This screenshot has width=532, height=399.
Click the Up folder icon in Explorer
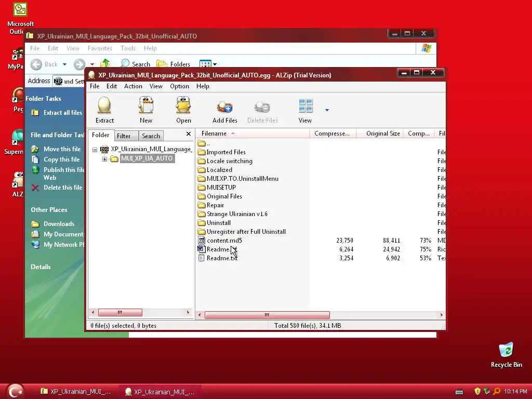tap(105, 64)
